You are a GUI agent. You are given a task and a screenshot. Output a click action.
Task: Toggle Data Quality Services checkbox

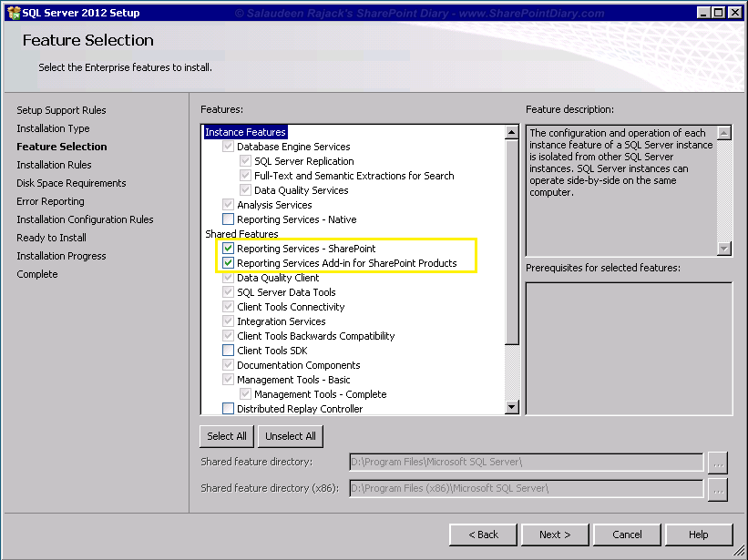coord(245,190)
